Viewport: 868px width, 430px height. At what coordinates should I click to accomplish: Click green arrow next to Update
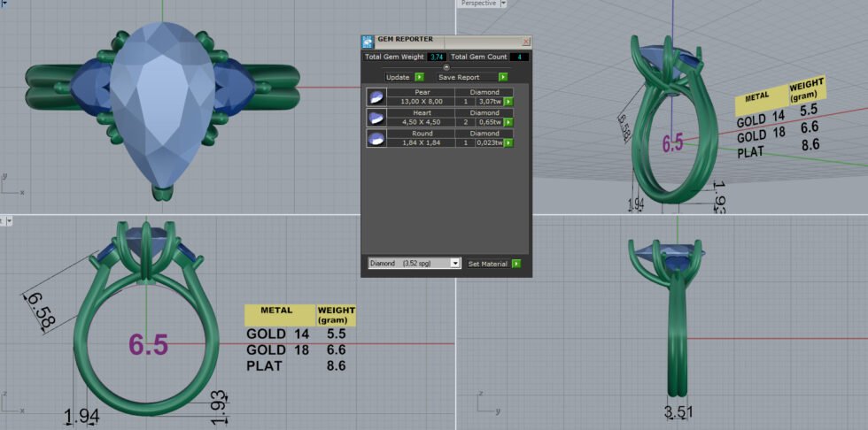point(419,77)
